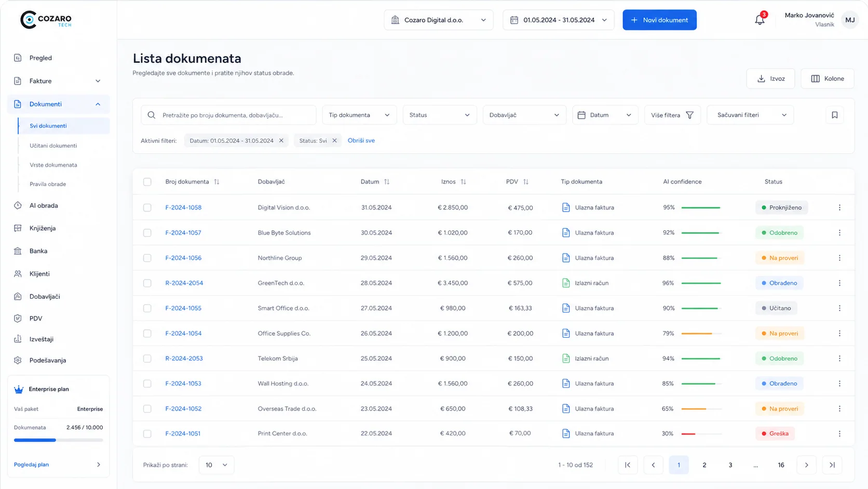This screenshot has height=489, width=868.
Task: Open the Datum filter dropdown
Action: pos(605,115)
